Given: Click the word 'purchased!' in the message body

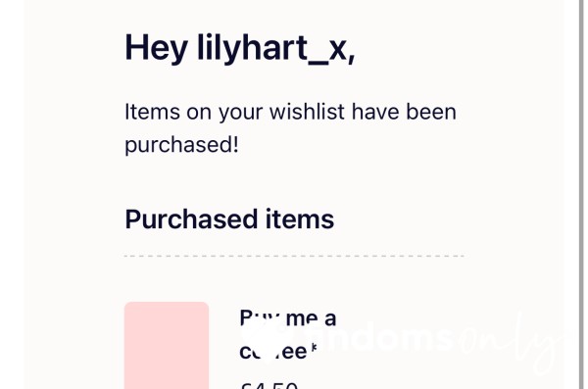Looking at the screenshot, I should click(x=181, y=145).
